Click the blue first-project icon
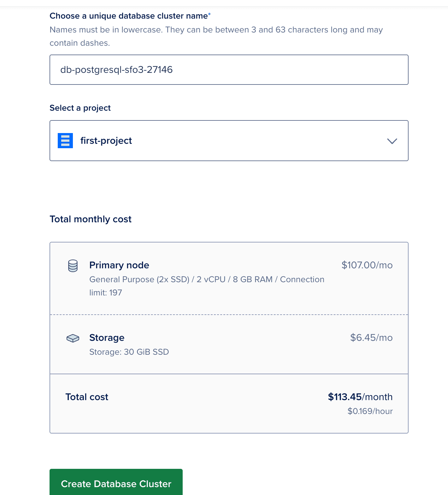Screen dimensions: 448x495 pos(65,141)
